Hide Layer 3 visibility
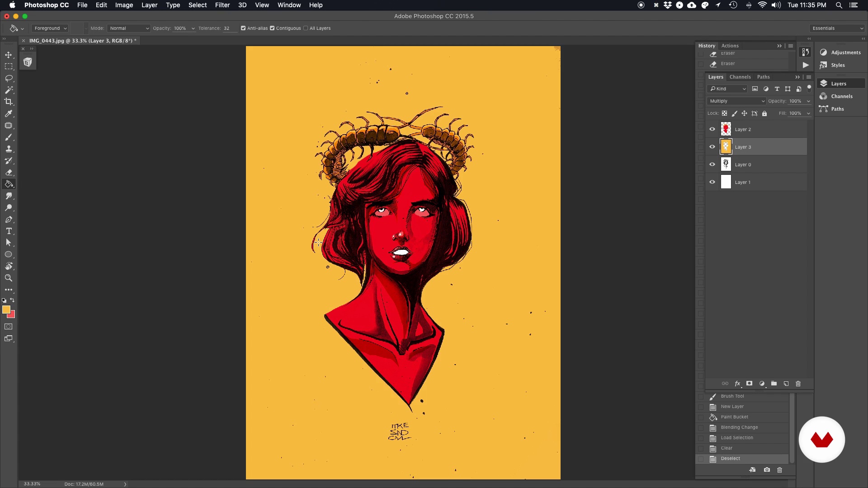 point(712,147)
